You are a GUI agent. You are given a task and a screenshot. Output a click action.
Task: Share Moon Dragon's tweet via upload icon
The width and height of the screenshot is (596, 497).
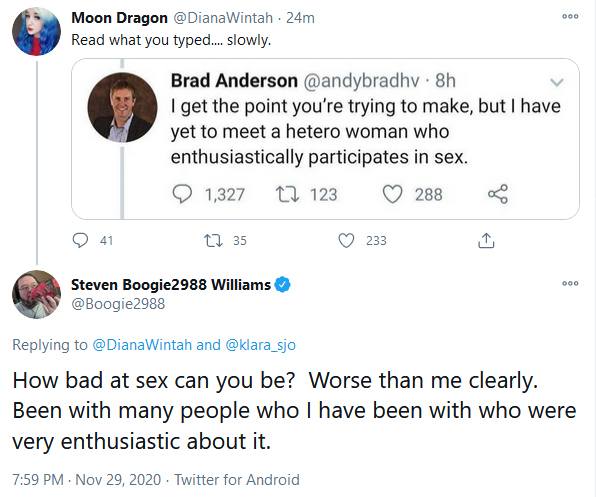486,240
